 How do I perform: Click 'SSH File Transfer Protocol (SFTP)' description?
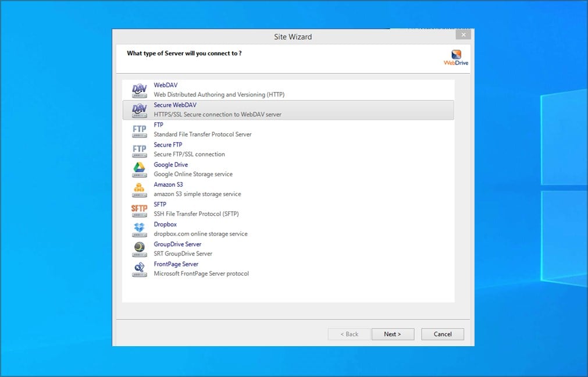tap(196, 214)
